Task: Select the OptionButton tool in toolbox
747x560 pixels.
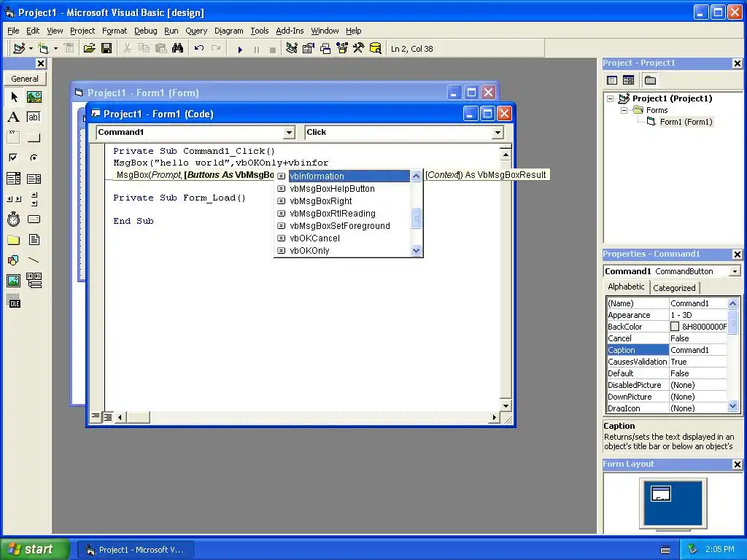Action: point(34,157)
